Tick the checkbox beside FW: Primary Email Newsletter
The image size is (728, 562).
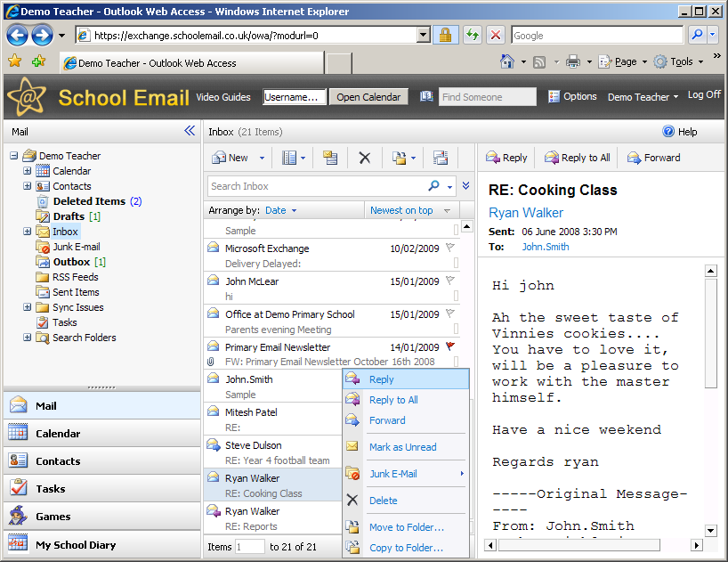click(456, 362)
